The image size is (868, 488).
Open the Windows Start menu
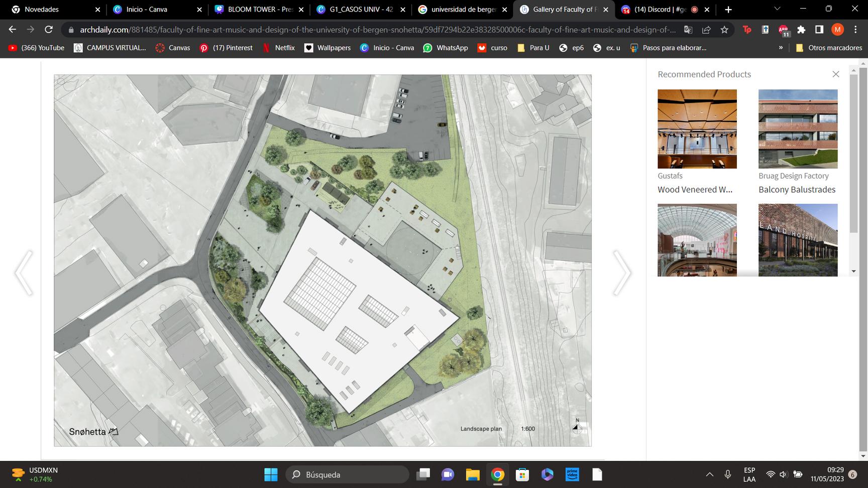click(271, 474)
